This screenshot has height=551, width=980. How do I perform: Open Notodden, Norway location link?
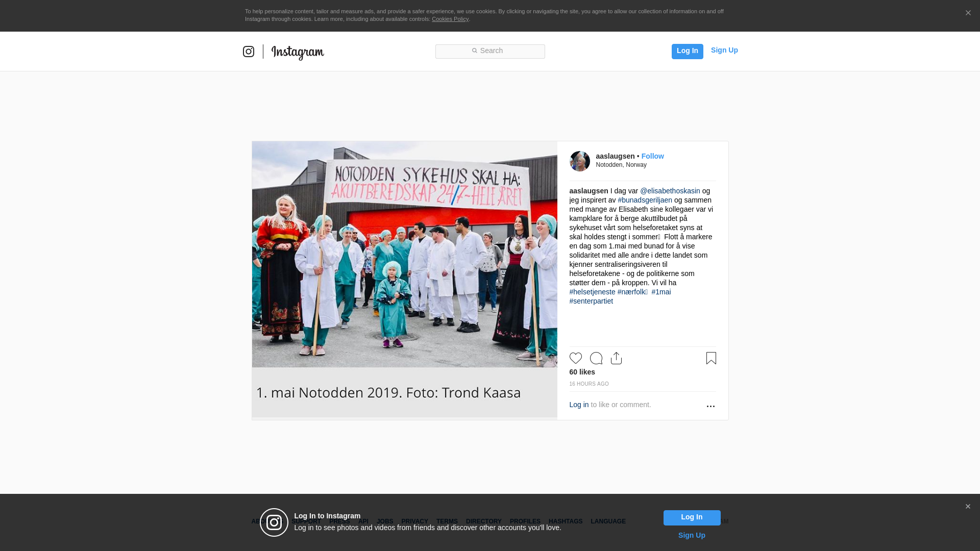pyautogui.click(x=621, y=165)
